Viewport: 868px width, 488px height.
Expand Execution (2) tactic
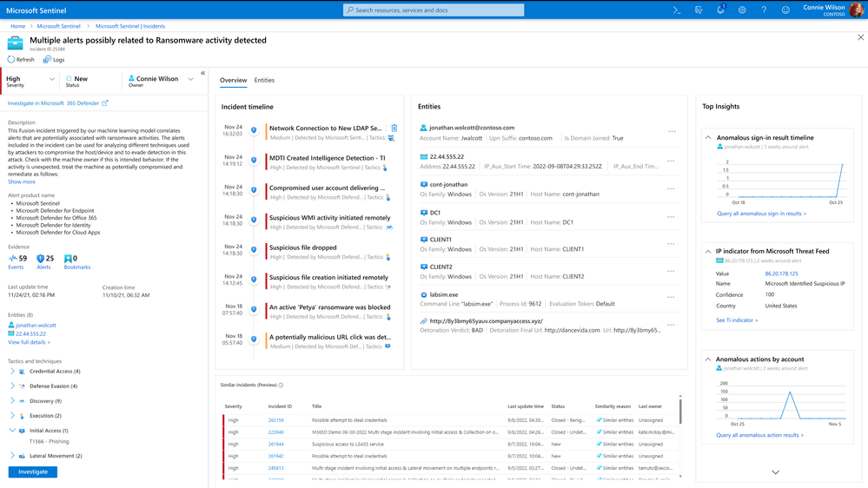12,415
